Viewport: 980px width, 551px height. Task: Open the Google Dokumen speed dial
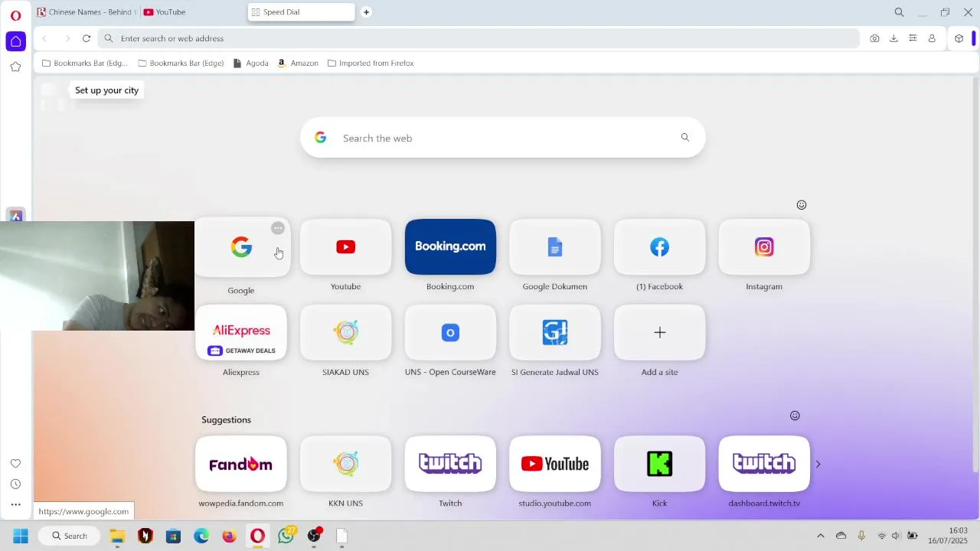555,246
